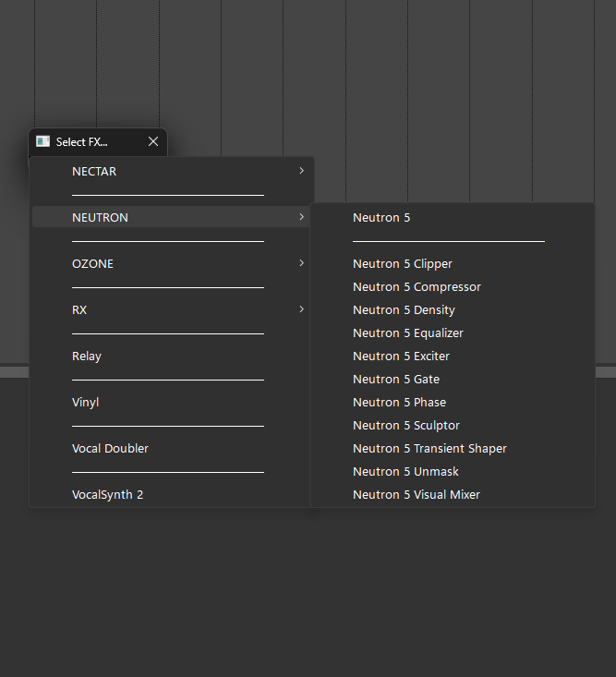Viewport: 616px width, 677px height.
Task: Insert Neutron 5 Gate
Action: (x=395, y=379)
